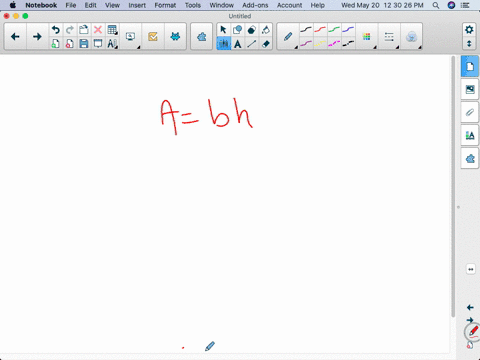Open the Tools menu

(193, 5)
